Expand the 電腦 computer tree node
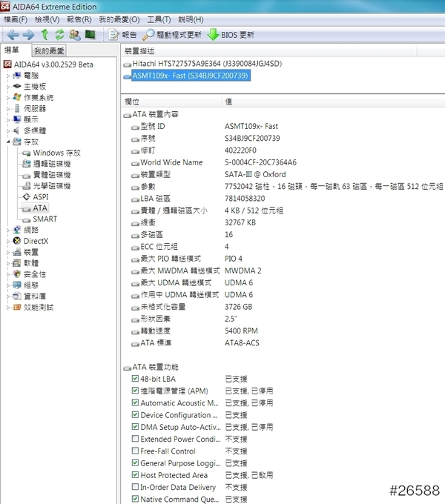This screenshot has height=504, width=445. pyautogui.click(x=8, y=76)
